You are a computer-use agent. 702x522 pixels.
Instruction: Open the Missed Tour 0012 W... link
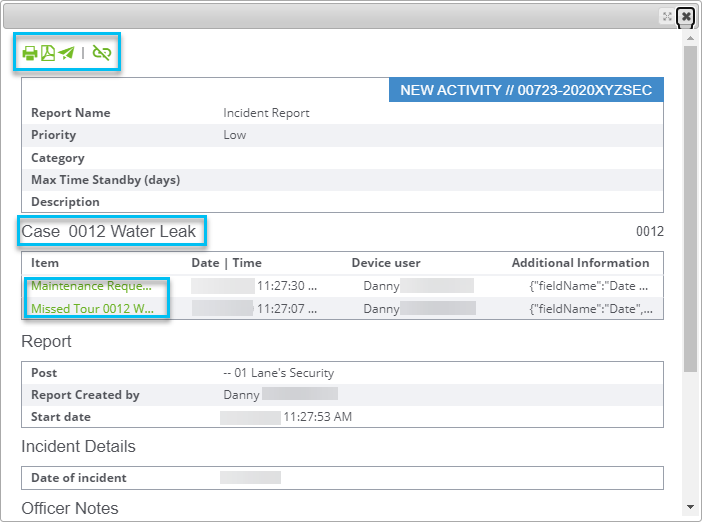(92, 308)
